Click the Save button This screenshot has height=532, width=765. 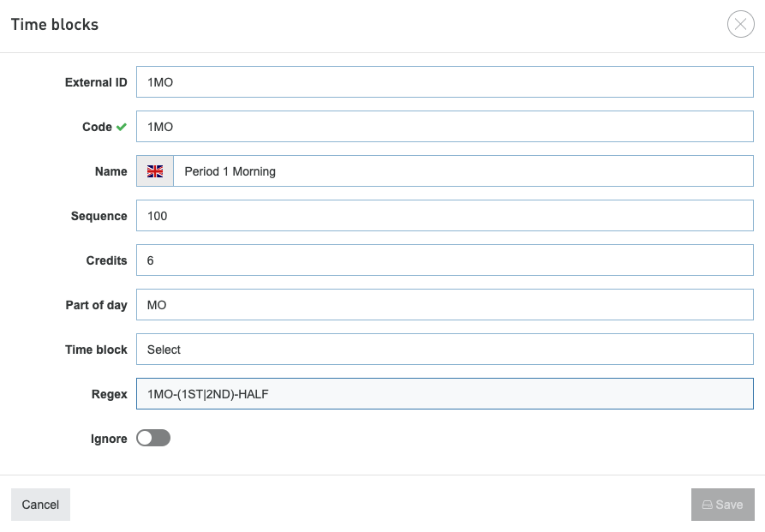coord(722,505)
